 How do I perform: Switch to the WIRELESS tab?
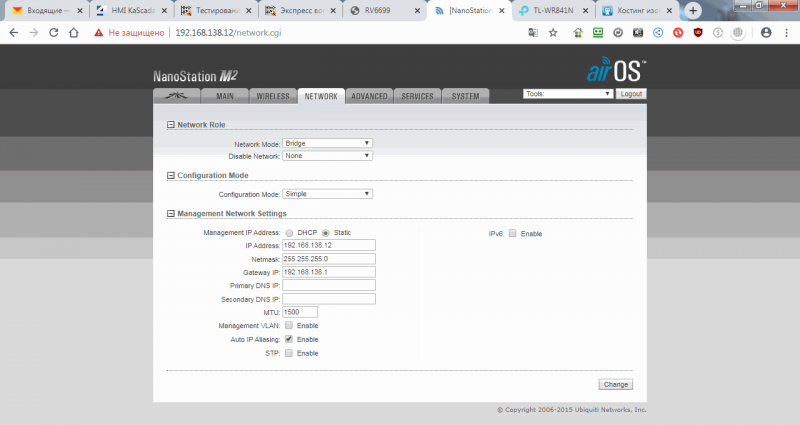273,96
